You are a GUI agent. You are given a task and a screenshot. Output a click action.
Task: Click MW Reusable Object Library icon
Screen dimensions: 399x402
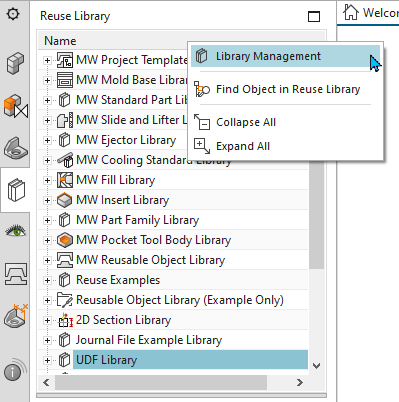[x=65, y=260]
